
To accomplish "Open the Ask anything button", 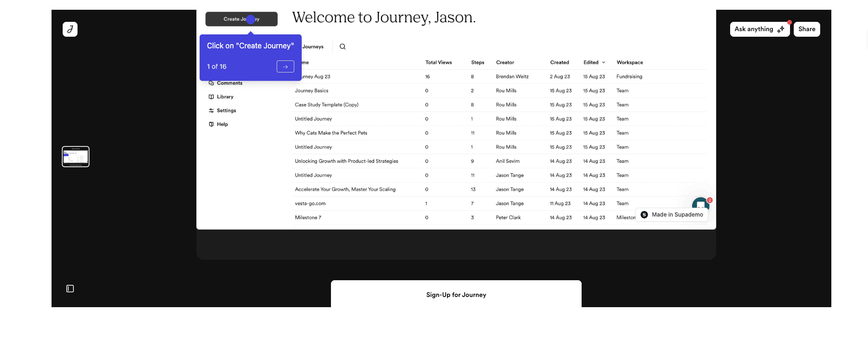I will [760, 29].
